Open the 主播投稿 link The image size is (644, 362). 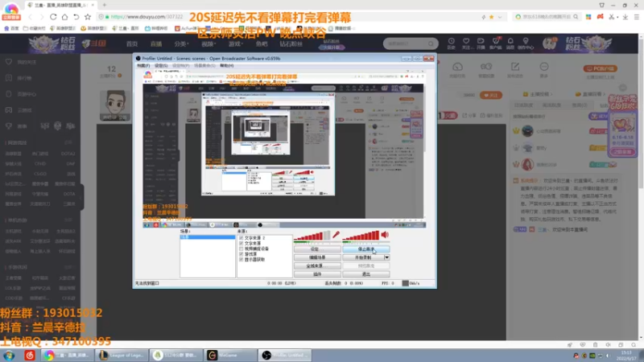point(536,94)
